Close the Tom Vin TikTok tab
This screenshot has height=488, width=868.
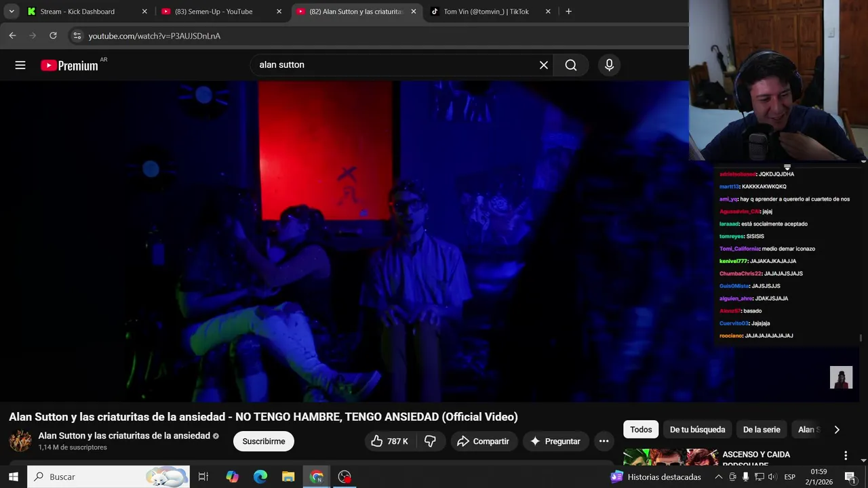click(x=548, y=12)
